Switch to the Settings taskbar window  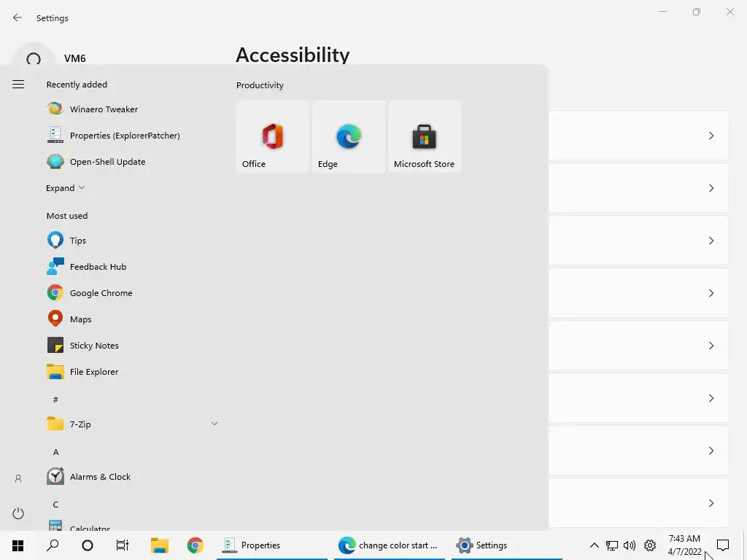coord(507,545)
